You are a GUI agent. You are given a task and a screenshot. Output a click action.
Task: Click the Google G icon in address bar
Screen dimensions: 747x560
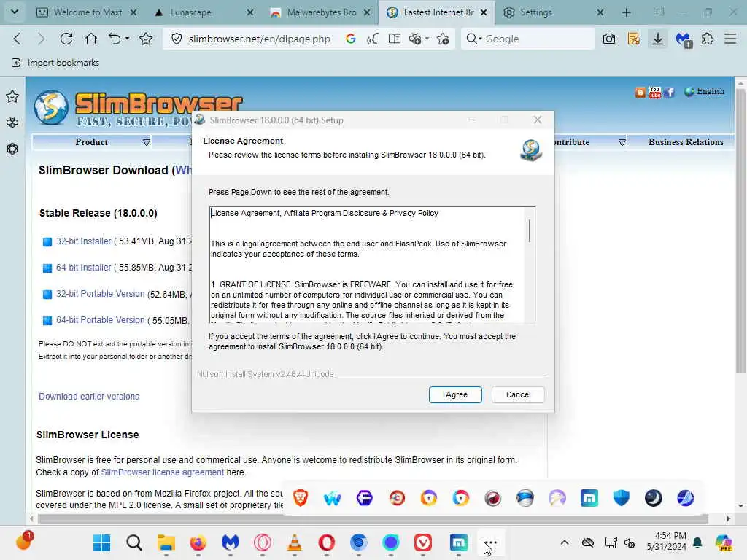click(x=351, y=39)
